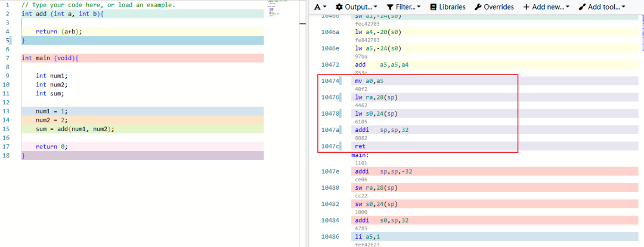Click line number 7 in the gutter

[x=7, y=58]
